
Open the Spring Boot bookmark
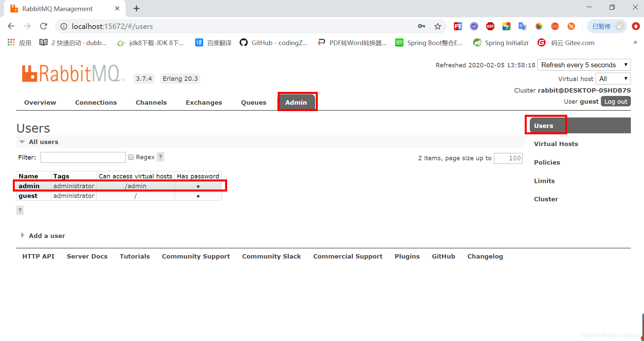[x=429, y=43]
